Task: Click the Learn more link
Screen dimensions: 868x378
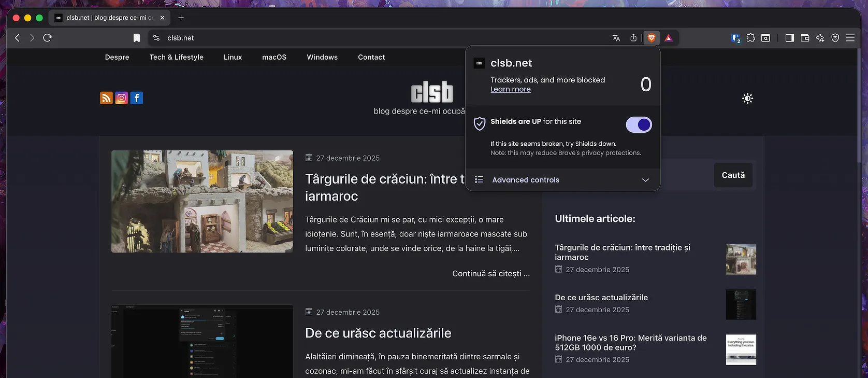Action: 510,89
